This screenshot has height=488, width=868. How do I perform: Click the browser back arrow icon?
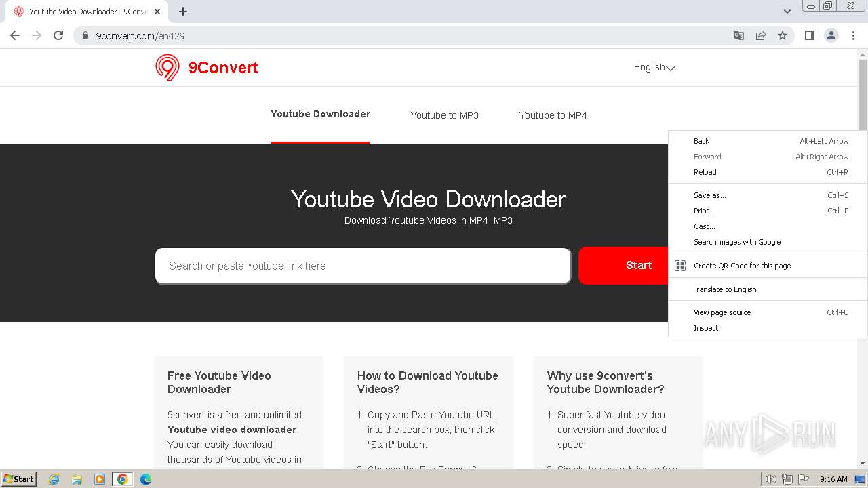tap(15, 35)
